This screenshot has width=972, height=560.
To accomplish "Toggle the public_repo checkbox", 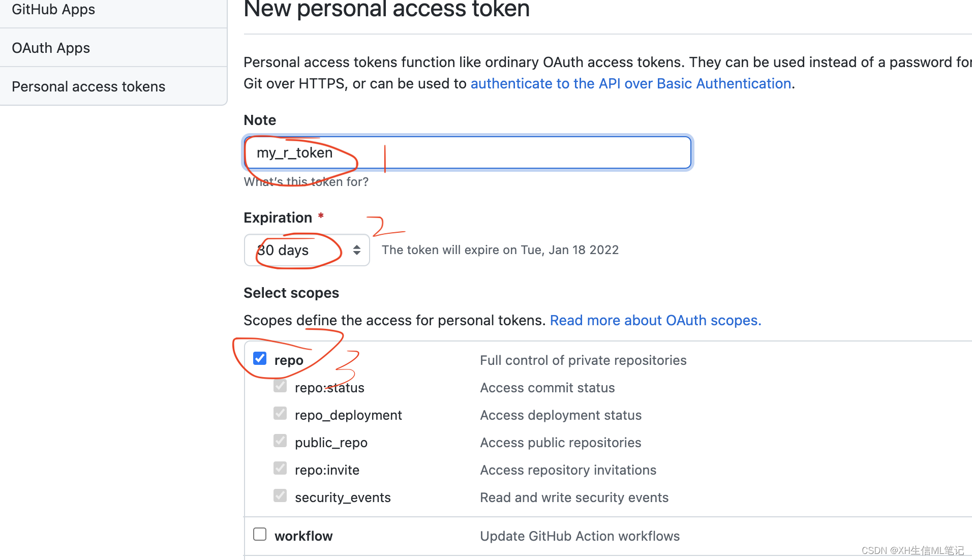I will click(280, 441).
